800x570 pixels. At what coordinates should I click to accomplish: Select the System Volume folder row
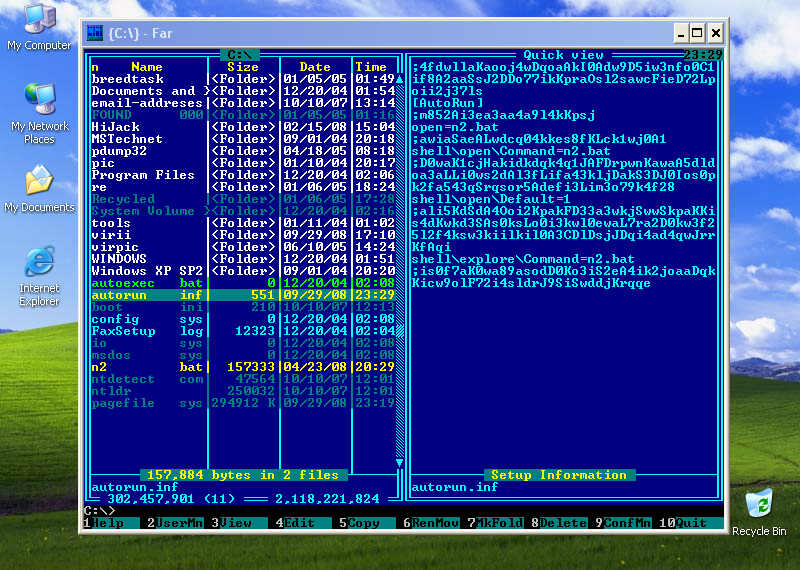coord(243,211)
